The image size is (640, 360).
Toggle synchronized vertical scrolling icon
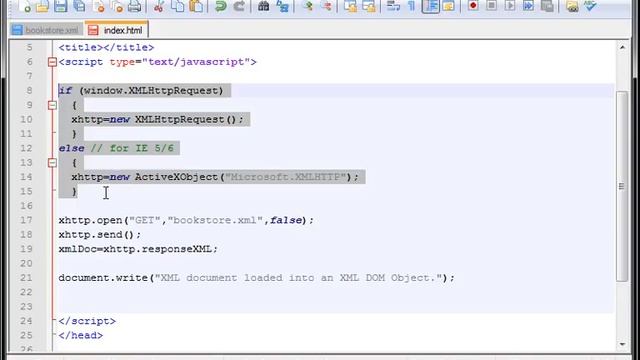tap(350, 6)
